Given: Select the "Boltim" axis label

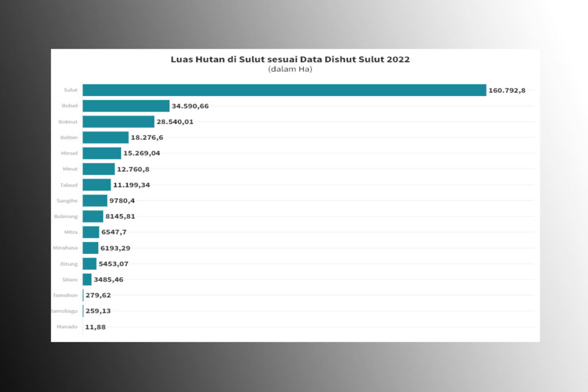Looking at the screenshot, I should [69, 138].
